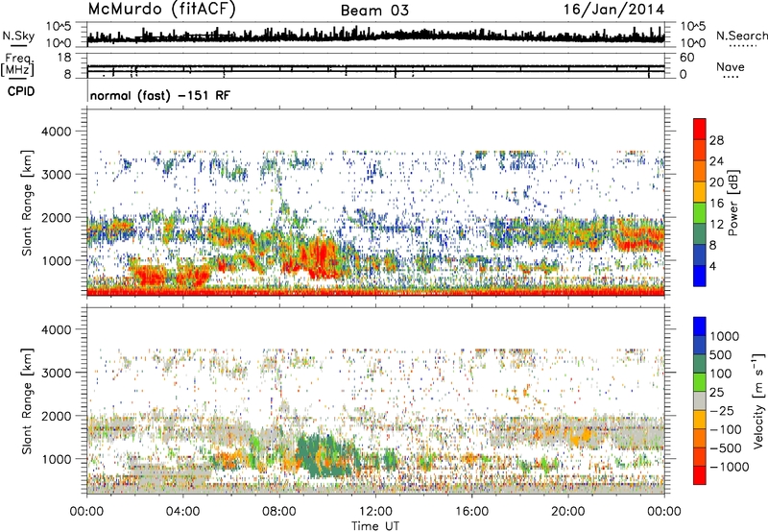Click the 'Freq. [MHz]' label
The image size is (768, 532).
click(18, 64)
